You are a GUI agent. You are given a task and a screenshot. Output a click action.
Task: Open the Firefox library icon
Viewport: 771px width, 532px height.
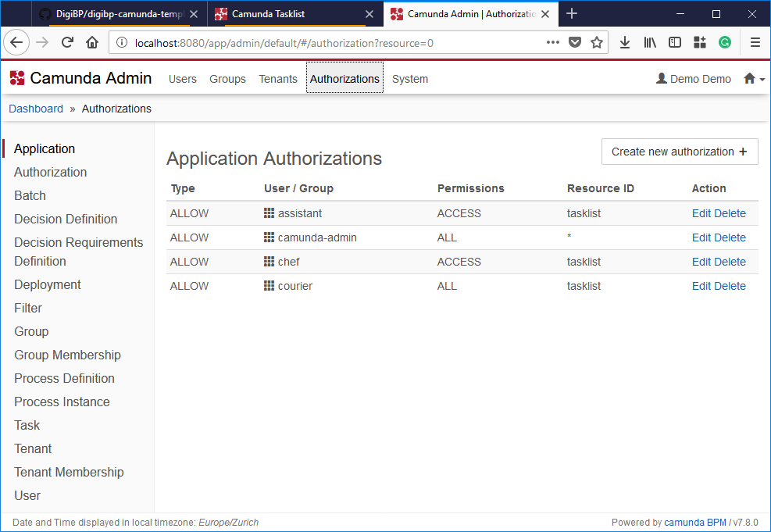pyautogui.click(x=650, y=43)
